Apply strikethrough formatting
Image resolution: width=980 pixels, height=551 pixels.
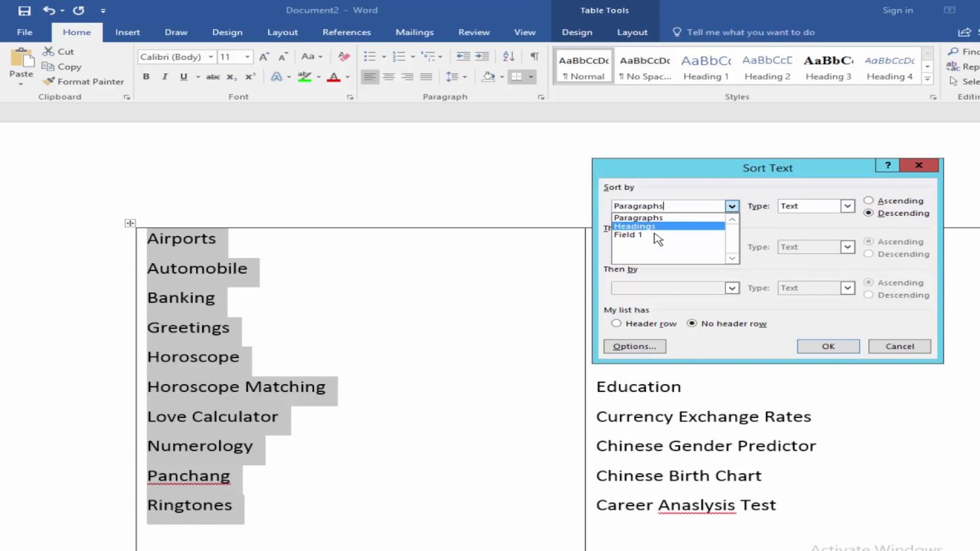(x=213, y=77)
